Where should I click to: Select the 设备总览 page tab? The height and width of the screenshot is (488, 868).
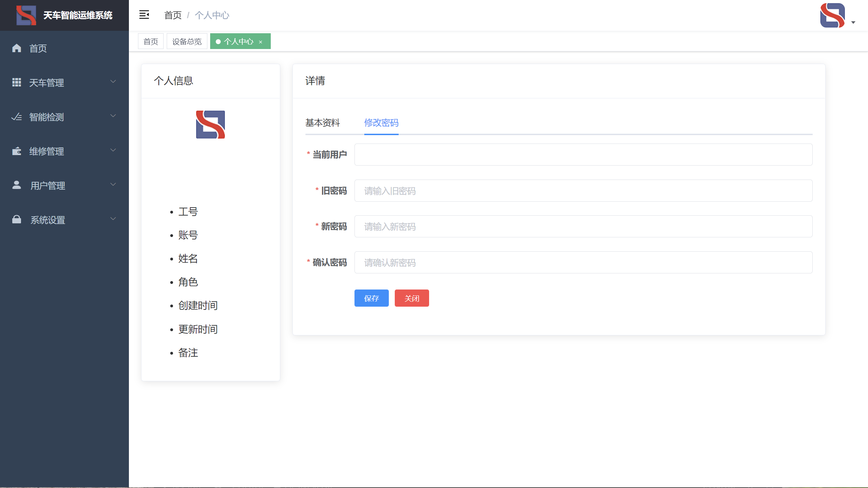point(187,42)
